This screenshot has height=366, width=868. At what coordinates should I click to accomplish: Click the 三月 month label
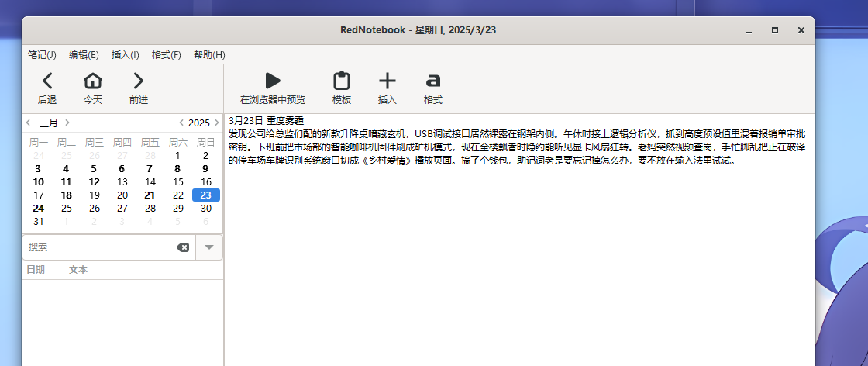point(48,123)
